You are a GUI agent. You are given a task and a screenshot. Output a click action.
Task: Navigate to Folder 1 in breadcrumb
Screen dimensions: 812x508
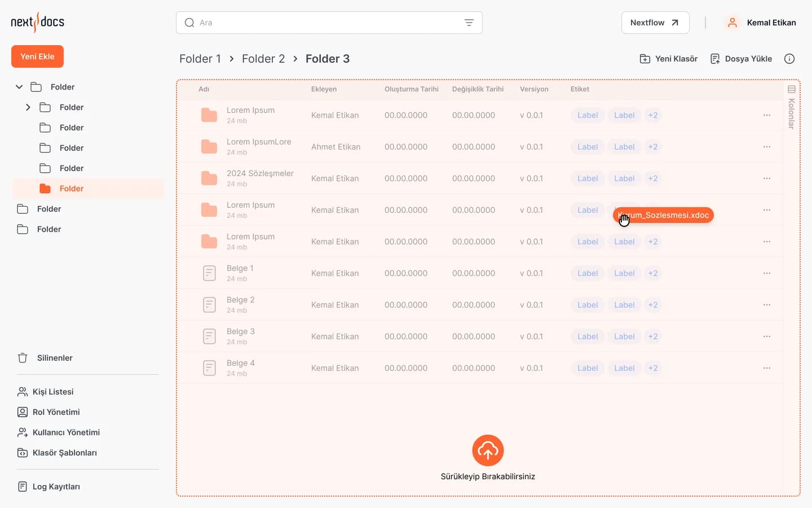(200, 59)
